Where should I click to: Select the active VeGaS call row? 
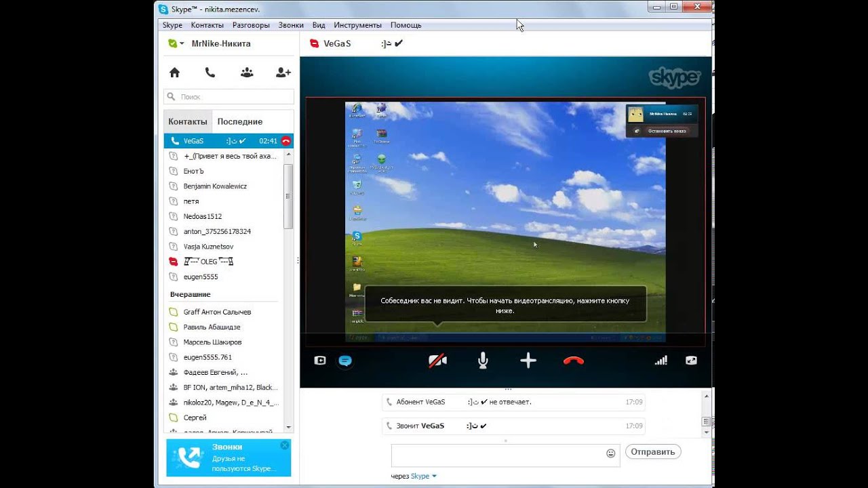click(229, 141)
